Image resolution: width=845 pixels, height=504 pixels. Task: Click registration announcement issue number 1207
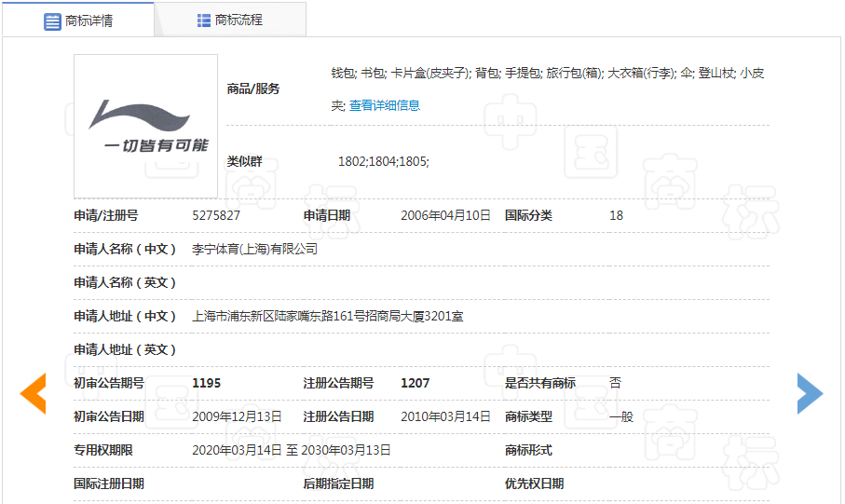tap(415, 383)
